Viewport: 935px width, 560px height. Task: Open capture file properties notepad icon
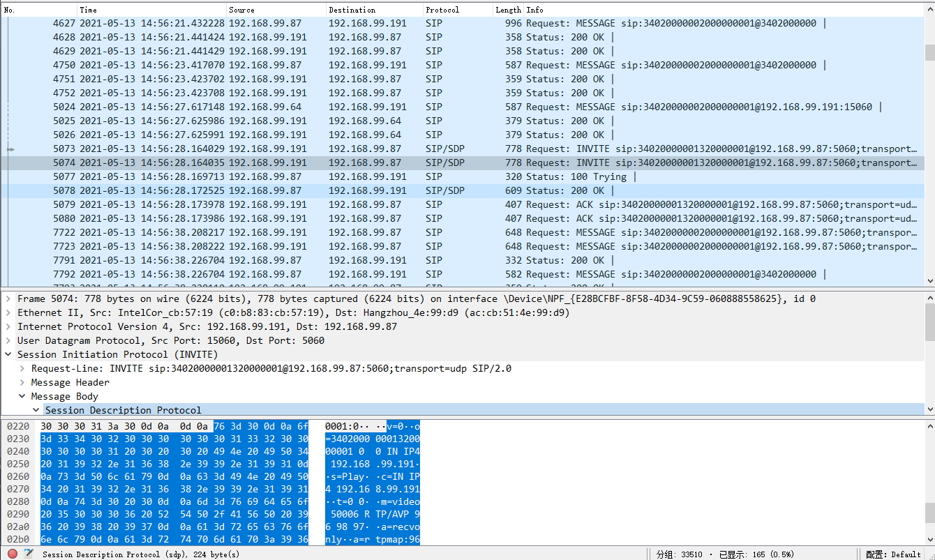tap(29, 554)
